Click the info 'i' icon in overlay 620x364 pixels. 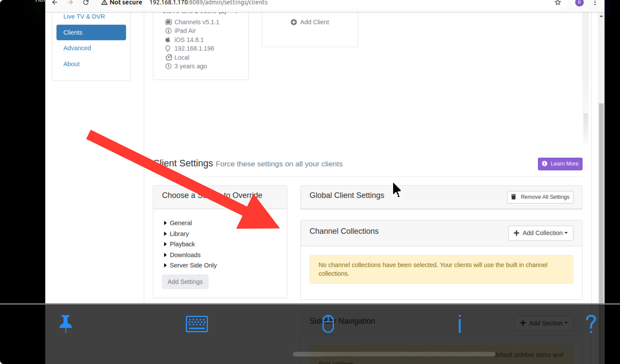[459, 324]
